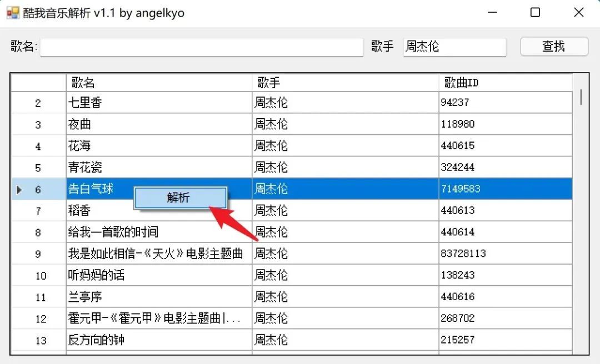Viewport: 600px width, 364px height.
Task: Select song cell 听妈妈的话
Action: [159, 275]
